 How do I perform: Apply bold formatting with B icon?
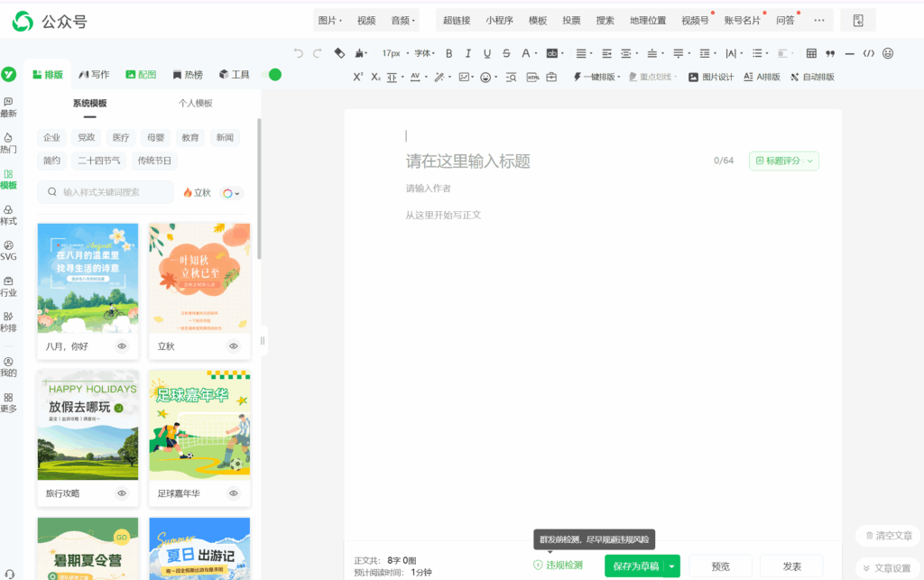pyautogui.click(x=449, y=53)
